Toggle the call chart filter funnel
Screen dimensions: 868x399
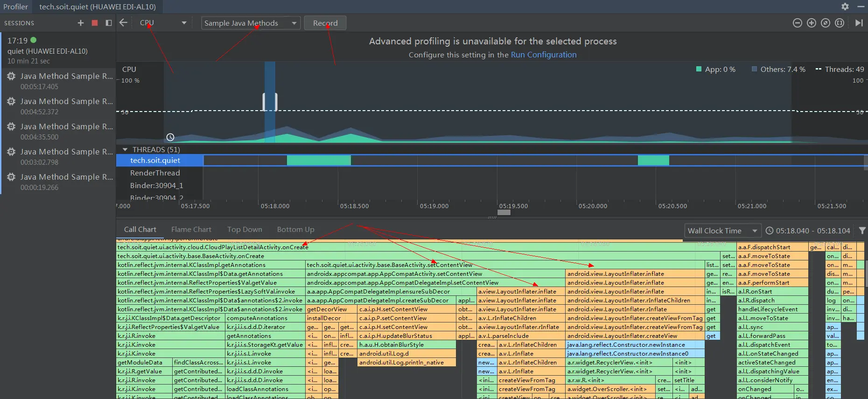tap(862, 231)
